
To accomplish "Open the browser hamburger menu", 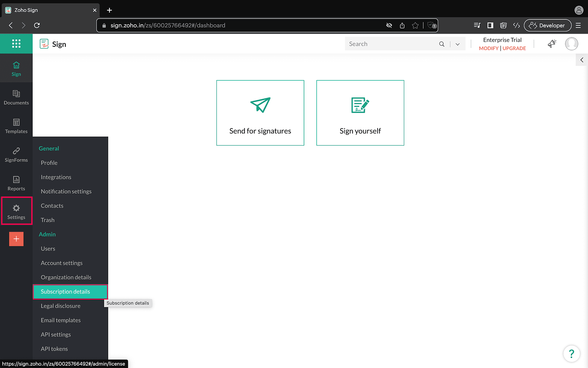I will (x=578, y=25).
